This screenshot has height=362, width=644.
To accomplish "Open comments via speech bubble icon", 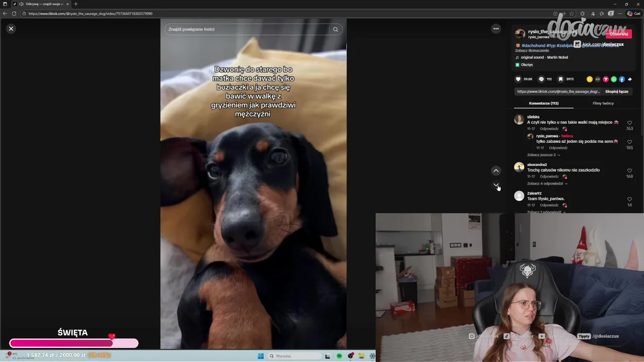I will [x=541, y=79].
